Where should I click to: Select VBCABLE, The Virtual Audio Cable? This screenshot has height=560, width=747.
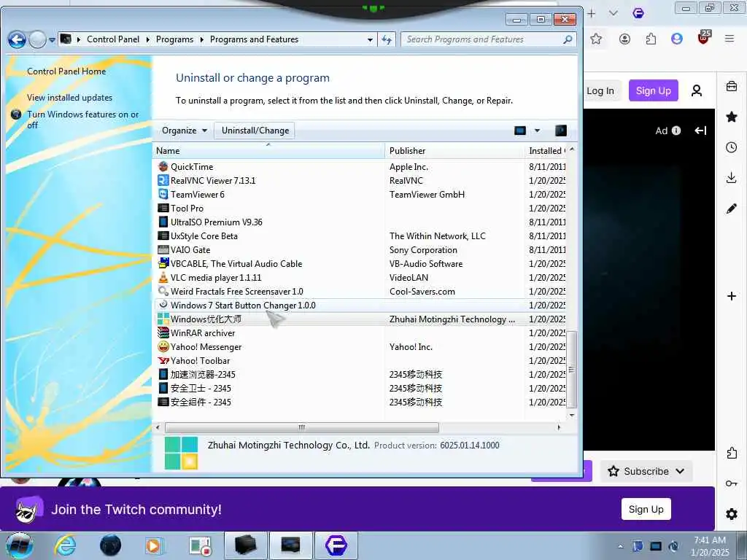360,263
